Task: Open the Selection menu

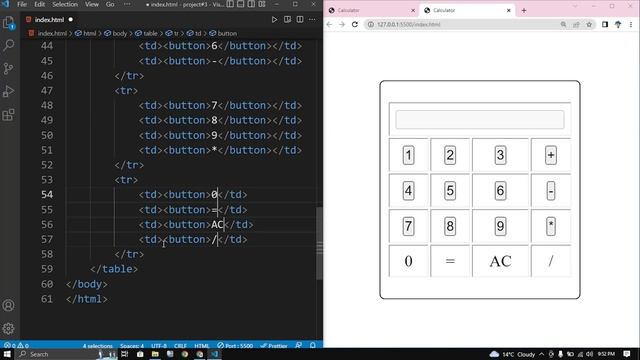Action: tap(65, 4)
